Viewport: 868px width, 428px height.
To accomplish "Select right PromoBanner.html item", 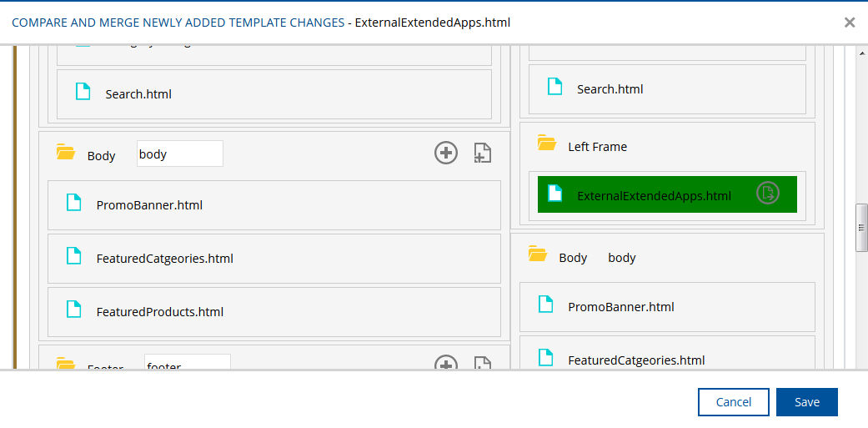I will [620, 307].
